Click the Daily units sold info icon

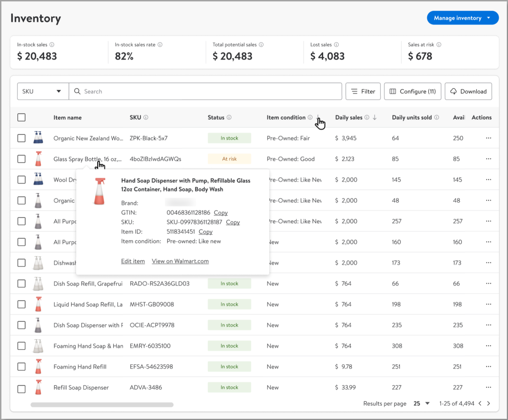point(436,117)
